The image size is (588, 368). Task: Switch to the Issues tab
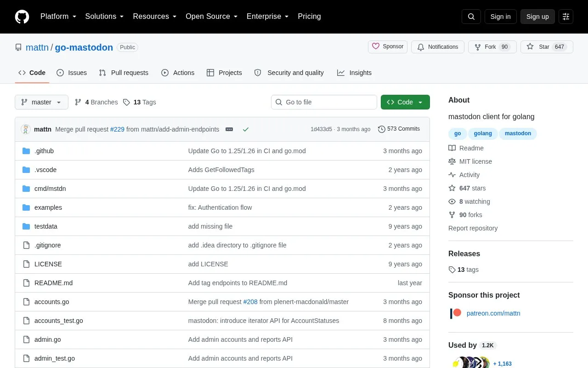click(x=72, y=73)
